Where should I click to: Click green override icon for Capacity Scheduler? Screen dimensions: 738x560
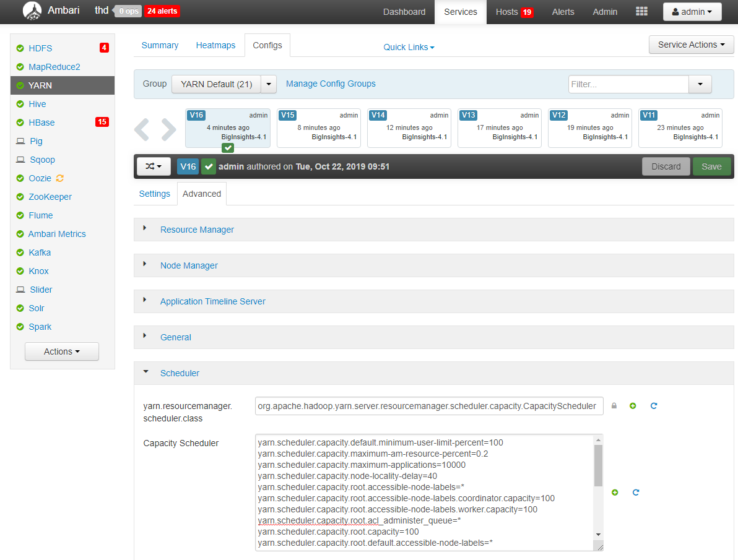615,492
